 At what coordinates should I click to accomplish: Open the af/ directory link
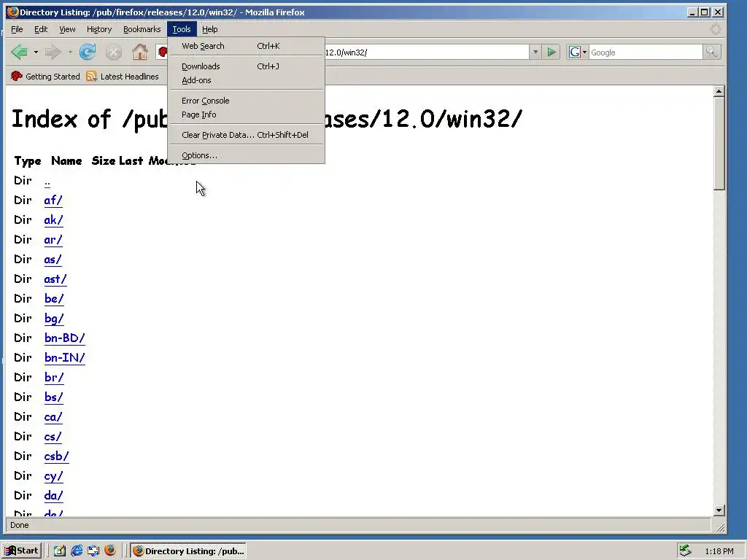pyautogui.click(x=53, y=201)
